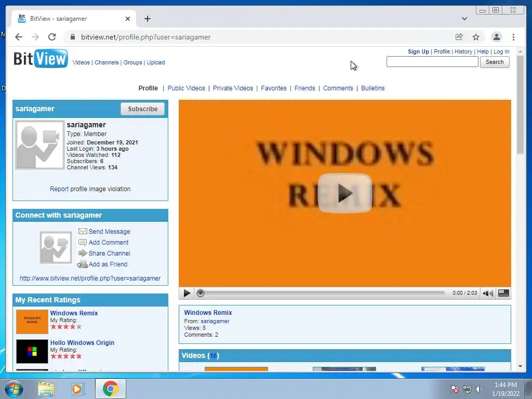This screenshot has width=532, height=399.
Task: Click the BitView logo
Action: click(x=41, y=58)
